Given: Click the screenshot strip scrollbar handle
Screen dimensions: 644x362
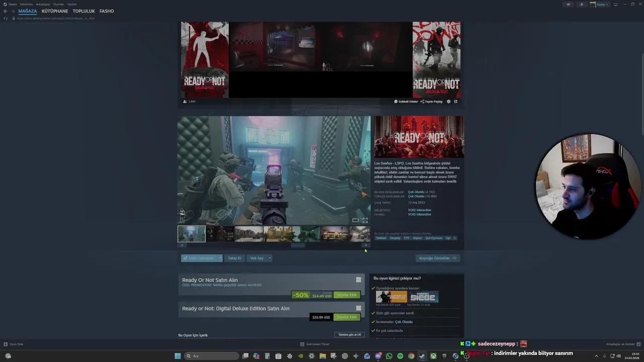Looking at the screenshot, I should point(298,245).
